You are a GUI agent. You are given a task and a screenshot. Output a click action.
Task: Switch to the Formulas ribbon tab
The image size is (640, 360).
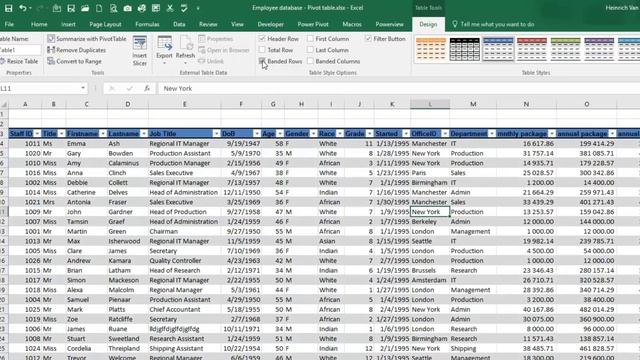[x=147, y=24]
